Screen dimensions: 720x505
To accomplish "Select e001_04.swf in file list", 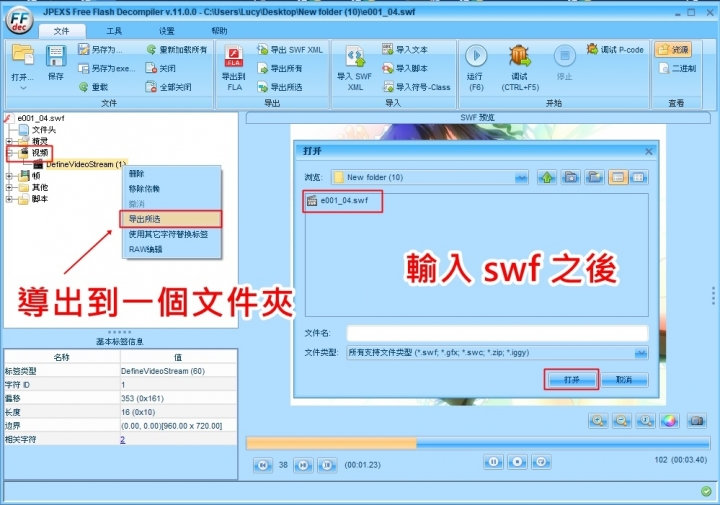I will click(x=338, y=201).
